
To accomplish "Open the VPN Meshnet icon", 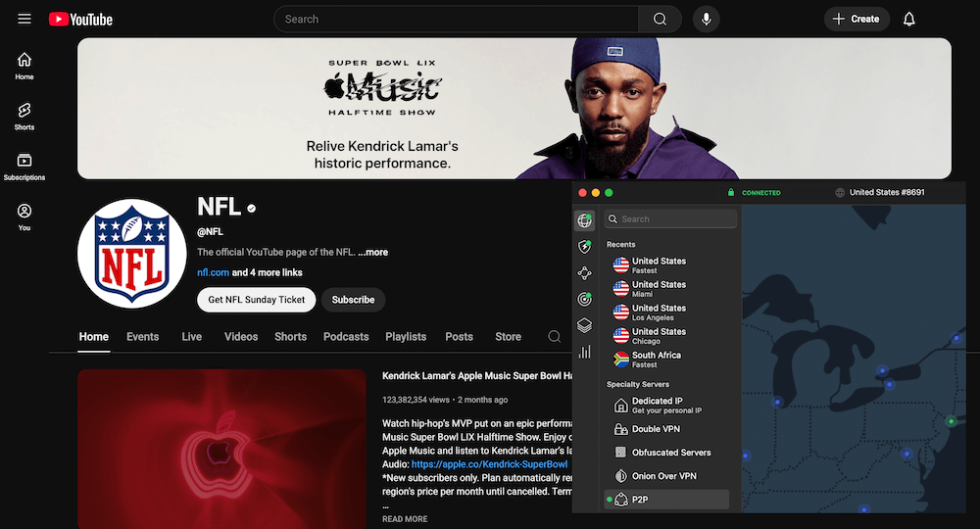I will pos(584,273).
